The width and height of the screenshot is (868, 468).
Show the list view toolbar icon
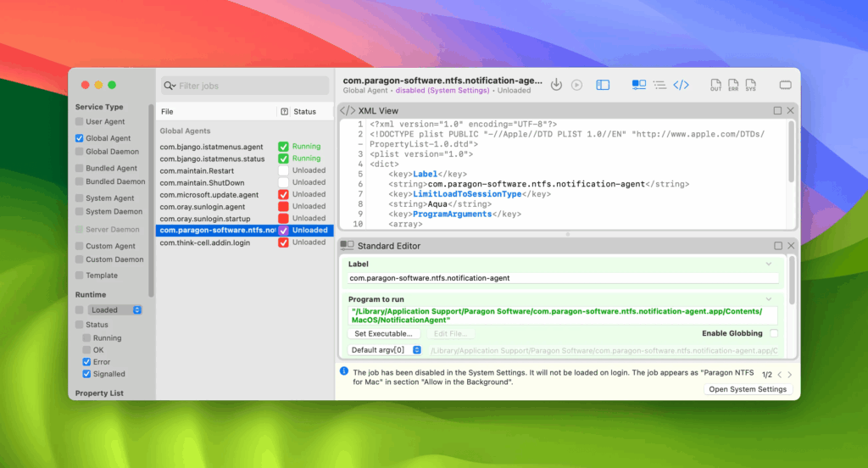659,85
